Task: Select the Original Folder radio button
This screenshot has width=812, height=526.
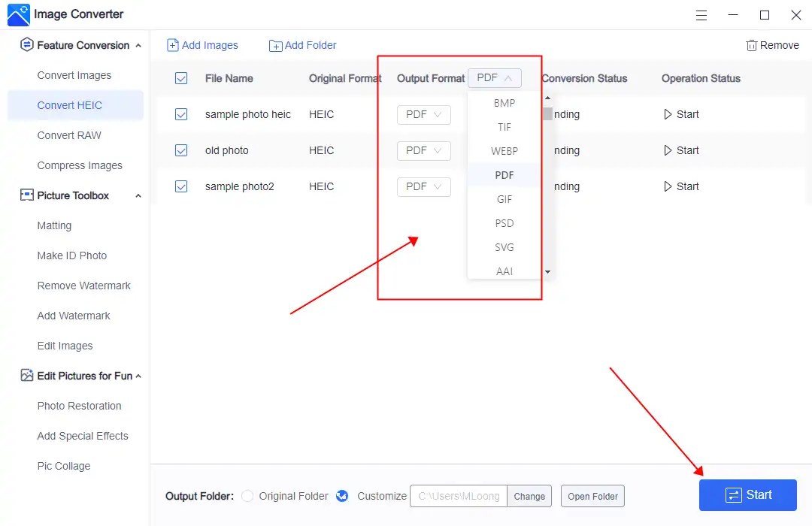Action: 246,496
